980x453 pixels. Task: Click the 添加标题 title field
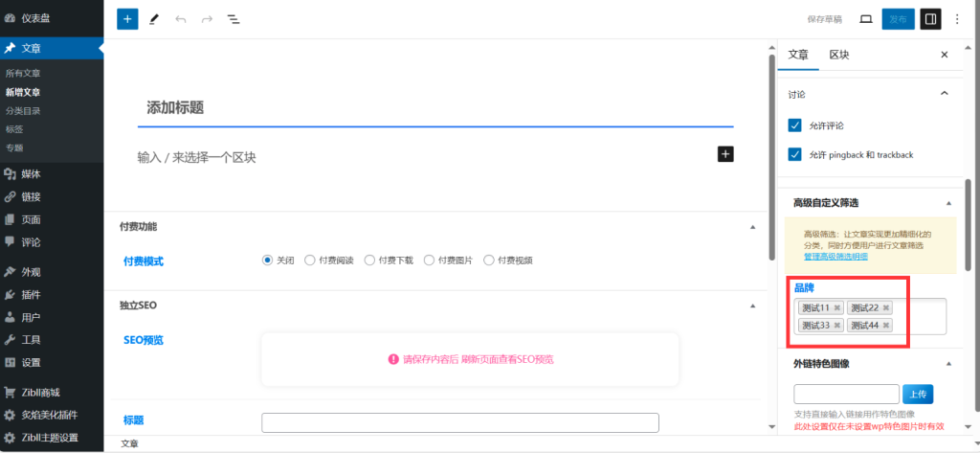[x=435, y=107]
